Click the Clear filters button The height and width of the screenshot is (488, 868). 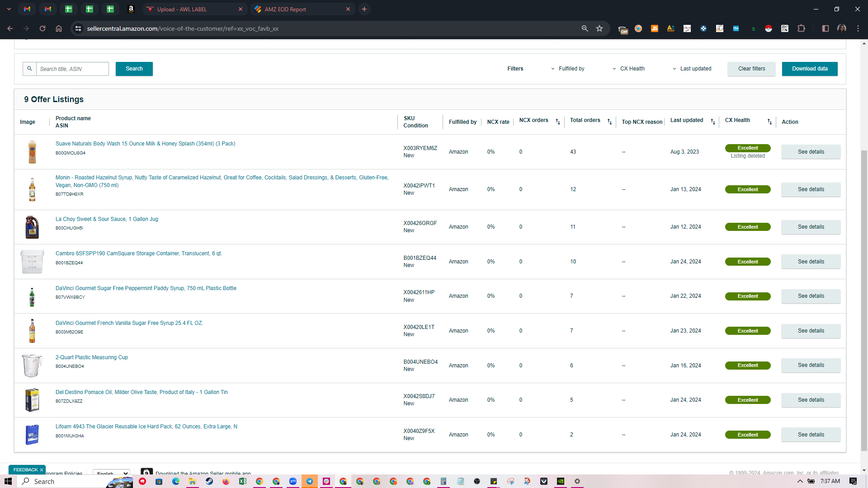(751, 69)
